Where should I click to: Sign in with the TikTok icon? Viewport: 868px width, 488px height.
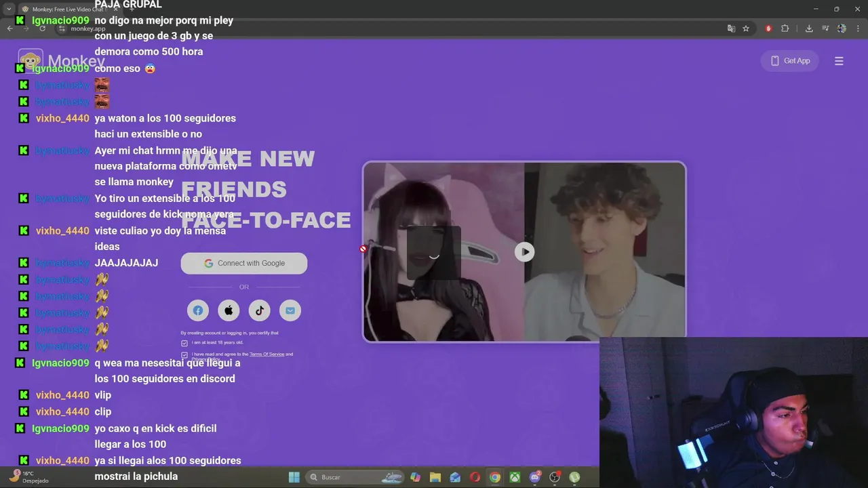pos(259,310)
